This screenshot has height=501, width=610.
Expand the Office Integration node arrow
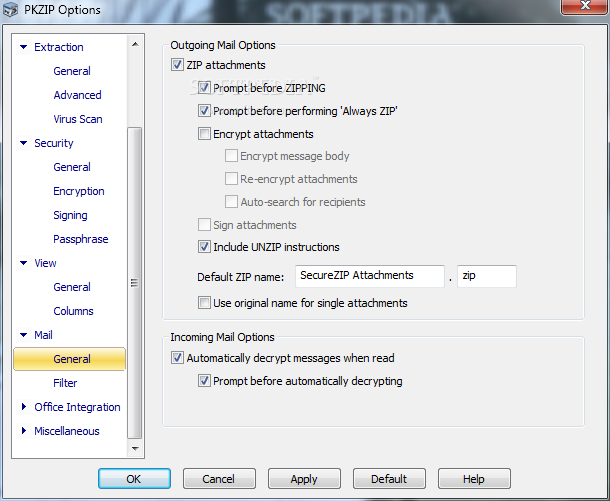pyautogui.click(x=24, y=407)
